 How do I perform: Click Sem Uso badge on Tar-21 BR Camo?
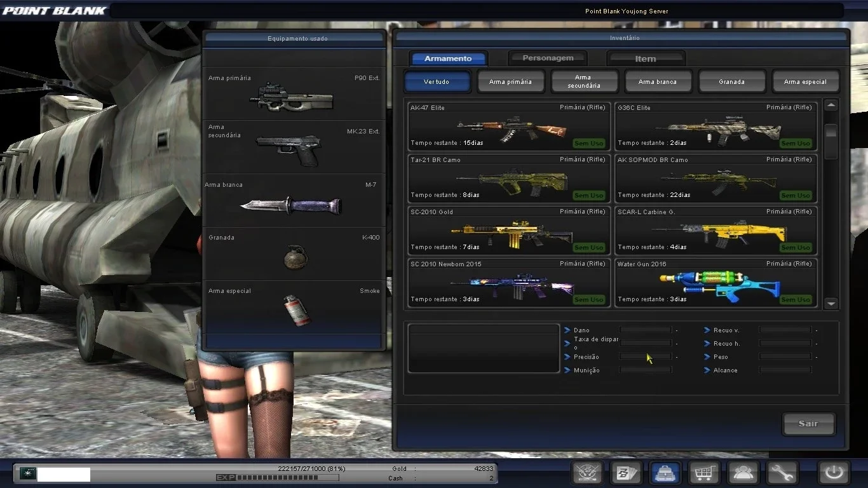(589, 195)
